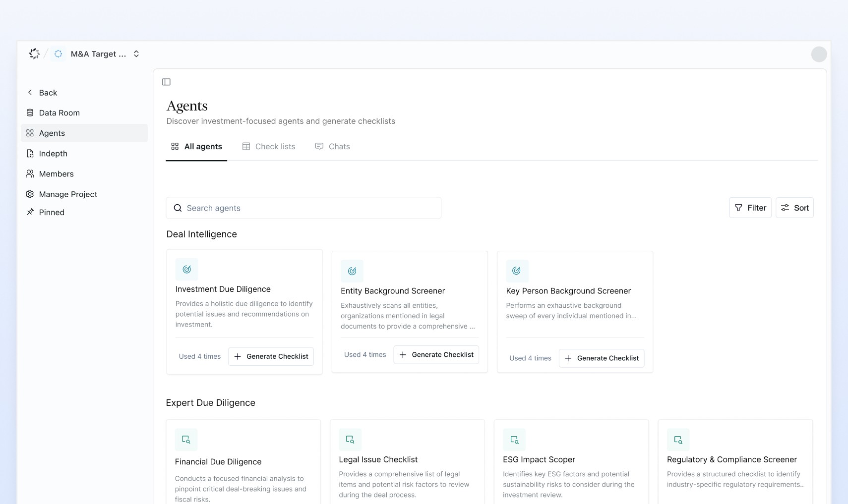Click the Investment Due Diligence target icon

click(x=187, y=270)
